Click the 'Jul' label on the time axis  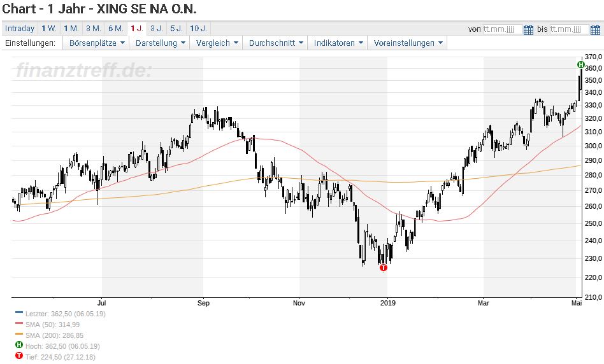coord(102,303)
